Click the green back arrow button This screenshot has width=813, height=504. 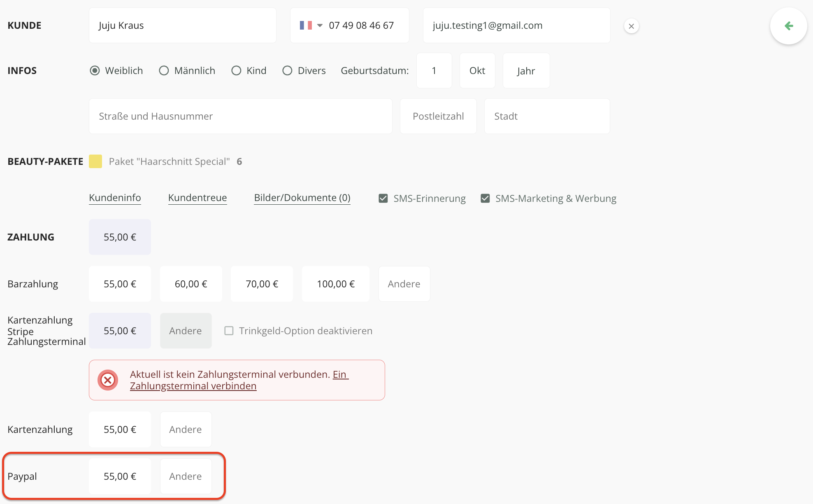point(788,26)
